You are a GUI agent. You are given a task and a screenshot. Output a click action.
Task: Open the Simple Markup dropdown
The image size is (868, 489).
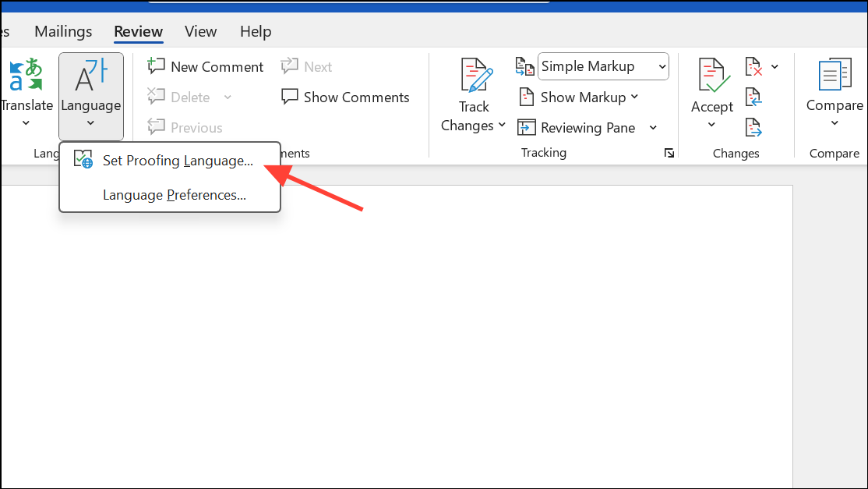602,66
